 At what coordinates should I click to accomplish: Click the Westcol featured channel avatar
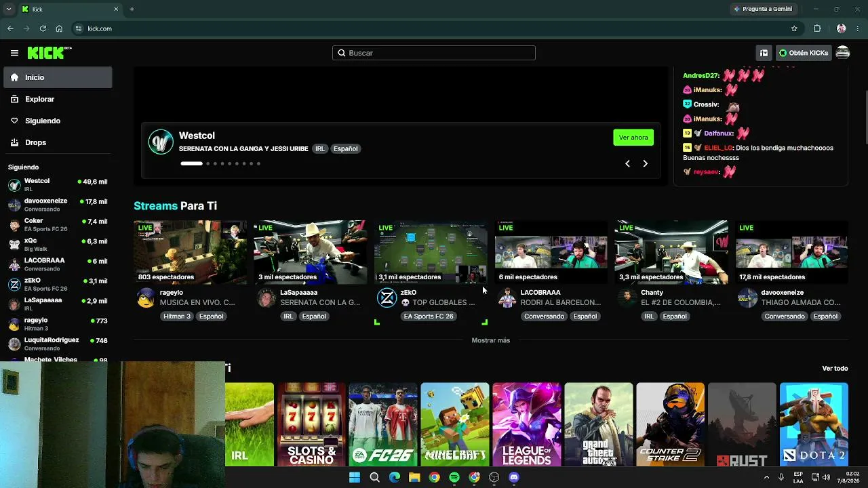pyautogui.click(x=161, y=142)
